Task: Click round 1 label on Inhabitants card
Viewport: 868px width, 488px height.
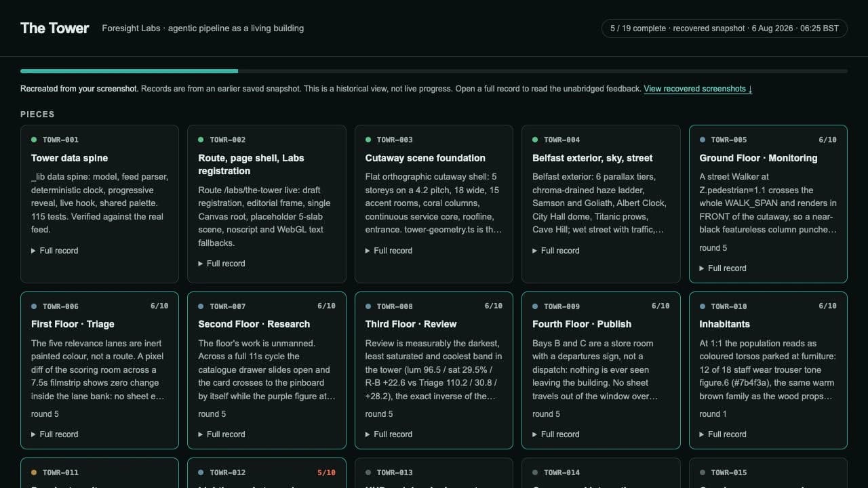Action: [713, 414]
